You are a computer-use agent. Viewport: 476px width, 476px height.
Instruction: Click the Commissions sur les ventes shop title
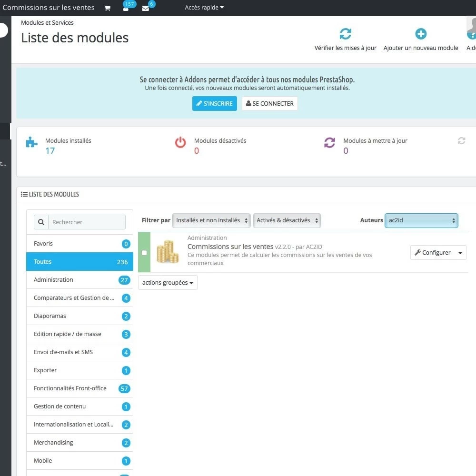pos(49,8)
